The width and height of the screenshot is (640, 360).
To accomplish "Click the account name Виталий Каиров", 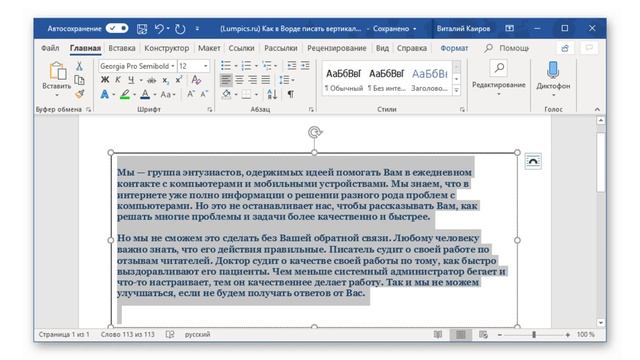I will click(x=463, y=29).
